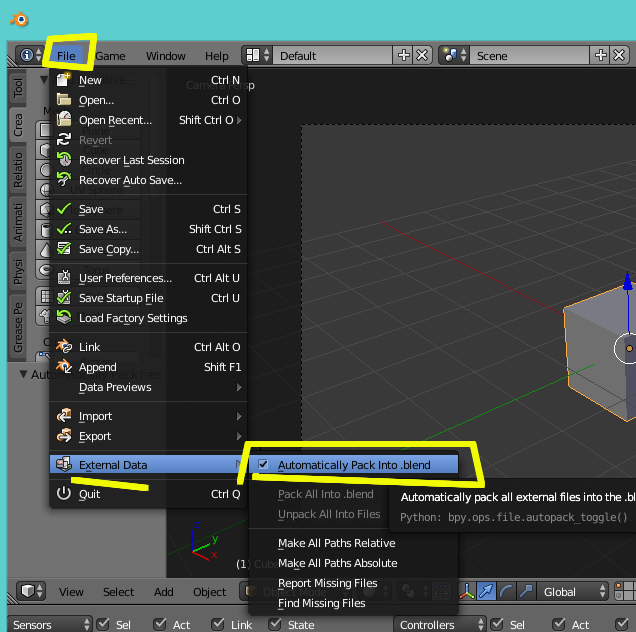Delete the Default screen layout
The width and height of the screenshot is (636, 632).
click(422, 55)
